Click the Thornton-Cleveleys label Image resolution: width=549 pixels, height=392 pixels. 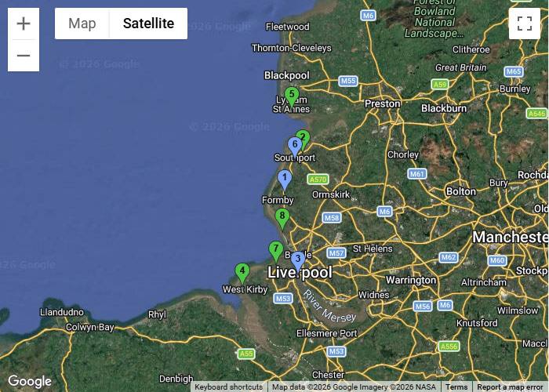[x=291, y=48]
